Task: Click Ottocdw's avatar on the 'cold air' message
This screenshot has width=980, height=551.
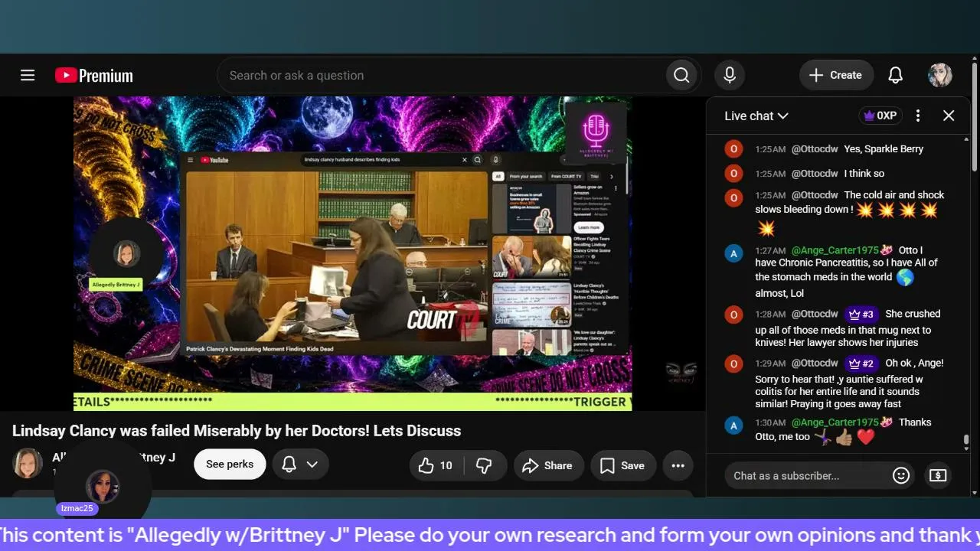Action: [733, 198]
